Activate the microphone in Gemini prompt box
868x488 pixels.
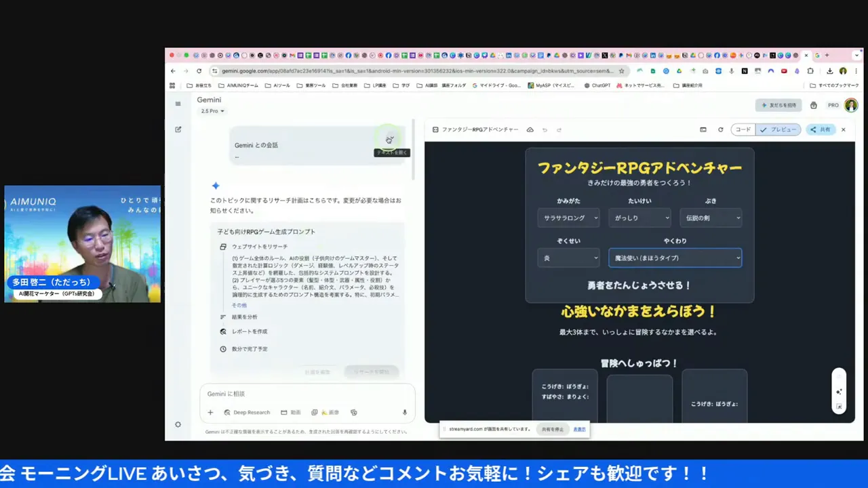pyautogui.click(x=405, y=412)
